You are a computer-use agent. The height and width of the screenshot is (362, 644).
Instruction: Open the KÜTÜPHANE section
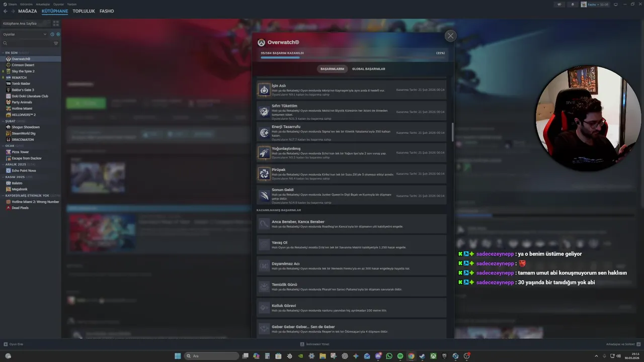pos(55,11)
